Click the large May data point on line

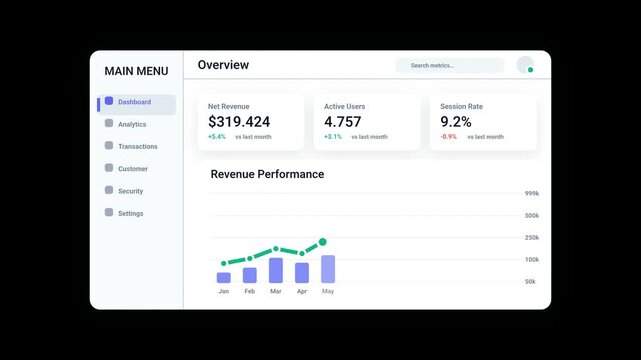pyautogui.click(x=323, y=242)
